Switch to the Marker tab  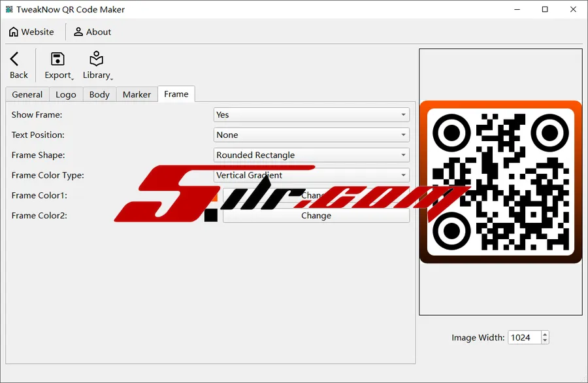click(137, 95)
